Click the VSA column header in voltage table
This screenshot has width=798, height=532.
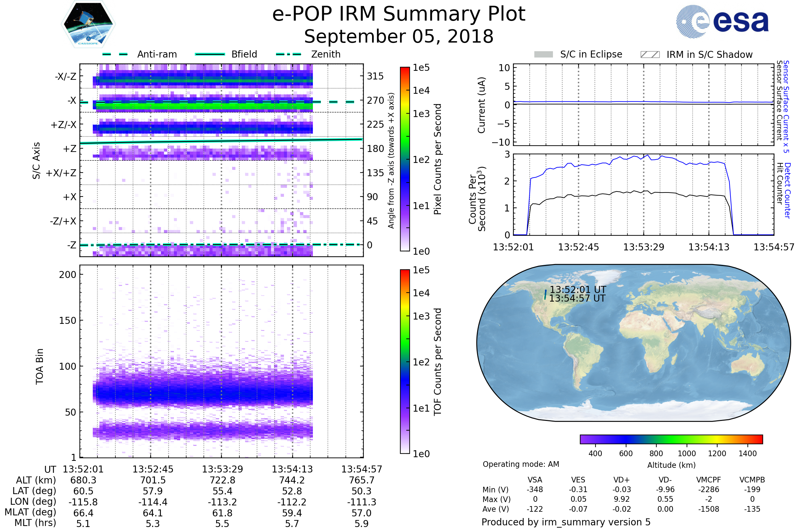(535, 480)
